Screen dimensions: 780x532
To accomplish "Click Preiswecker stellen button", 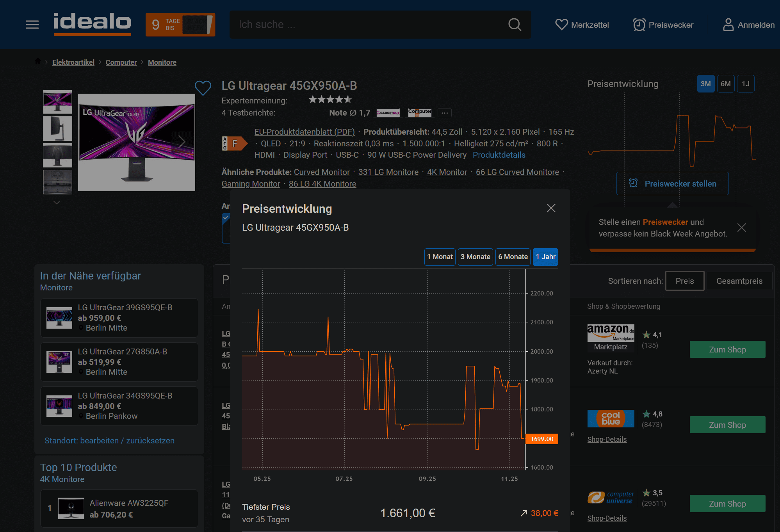I will (672, 183).
